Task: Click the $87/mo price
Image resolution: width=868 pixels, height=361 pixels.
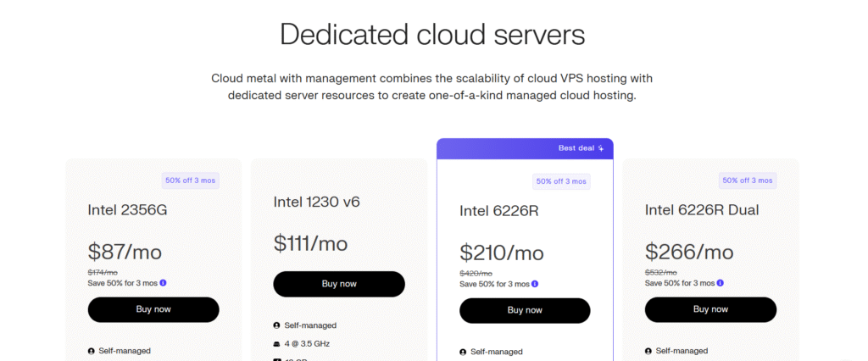Action: click(x=125, y=252)
